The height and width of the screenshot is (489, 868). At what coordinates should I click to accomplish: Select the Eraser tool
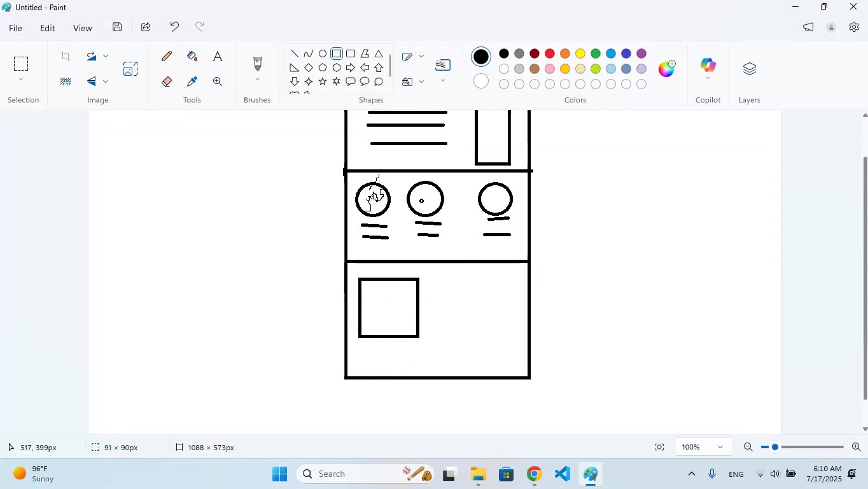pyautogui.click(x=167, y=81)
